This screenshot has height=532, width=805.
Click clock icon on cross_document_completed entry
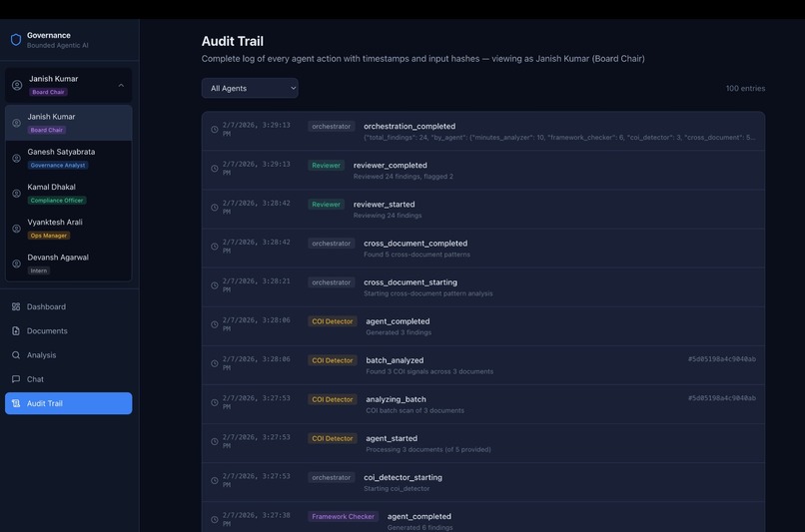click(x=215, y=247)
